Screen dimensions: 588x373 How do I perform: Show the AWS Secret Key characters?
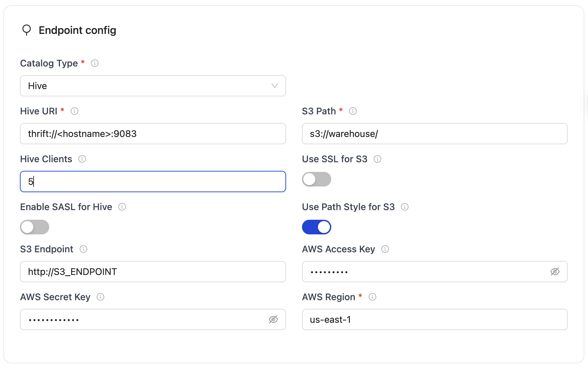(273, 319)
